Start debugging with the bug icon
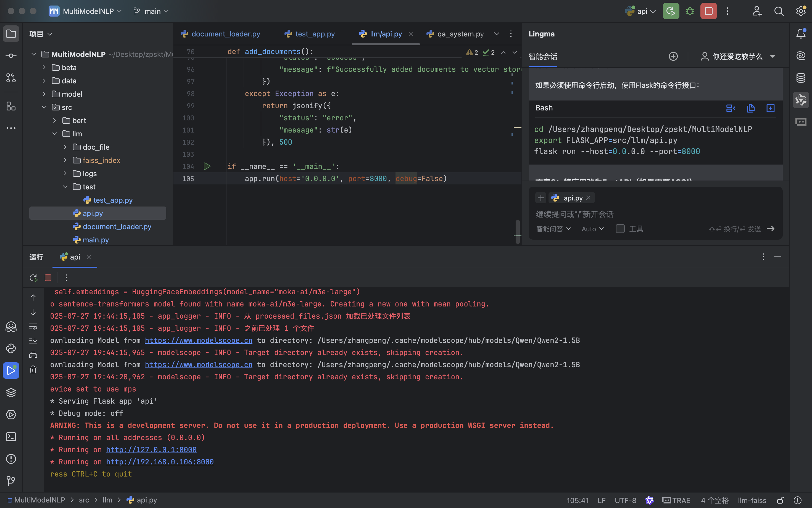The image size is (812, 508). [x=690, y=11]
